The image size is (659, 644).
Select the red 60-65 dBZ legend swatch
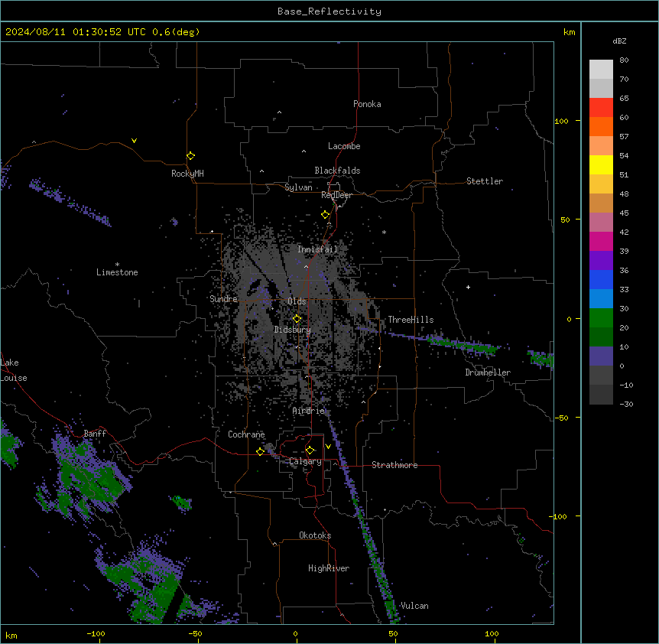coord(601,107)
